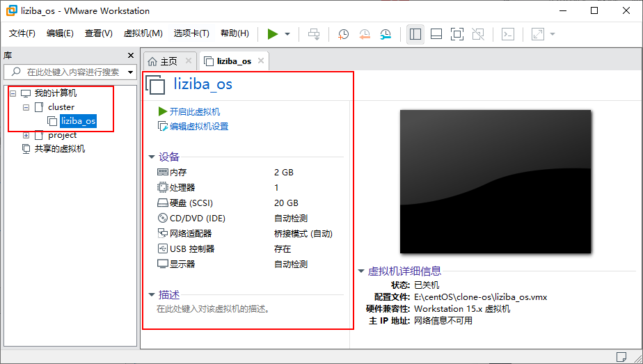Click the Unity mode toolbar icon
This screenshot has height=364, width=643.
[478, 34]
